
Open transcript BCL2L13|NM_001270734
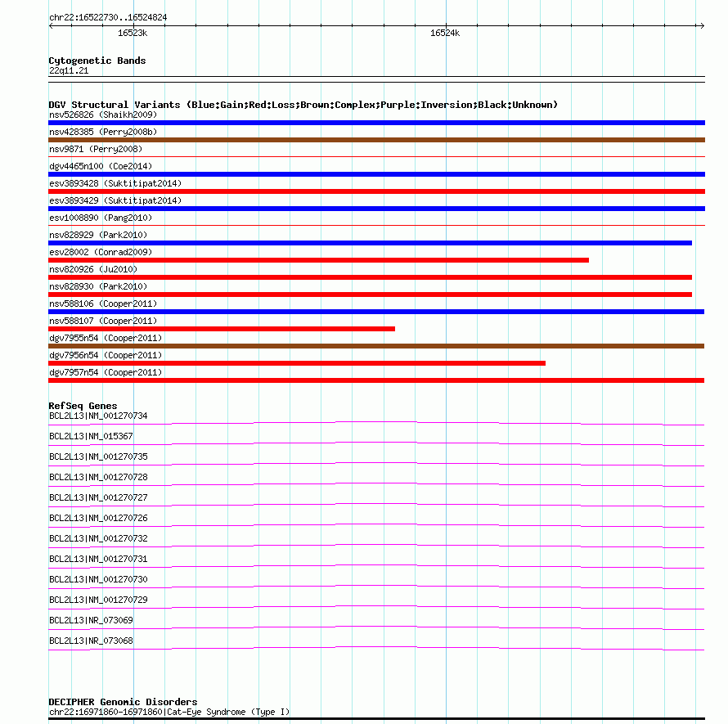pyautogui.click(x=98, y=416)
